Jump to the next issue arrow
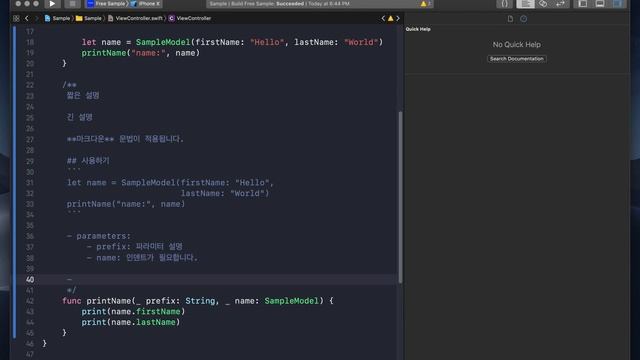The image size is (640, 360). (398, 18)
